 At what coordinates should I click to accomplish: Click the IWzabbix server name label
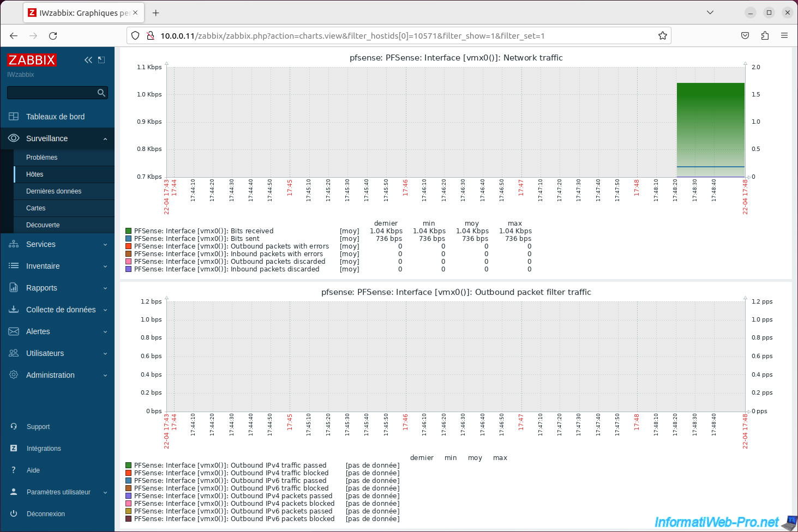(21, 75)
